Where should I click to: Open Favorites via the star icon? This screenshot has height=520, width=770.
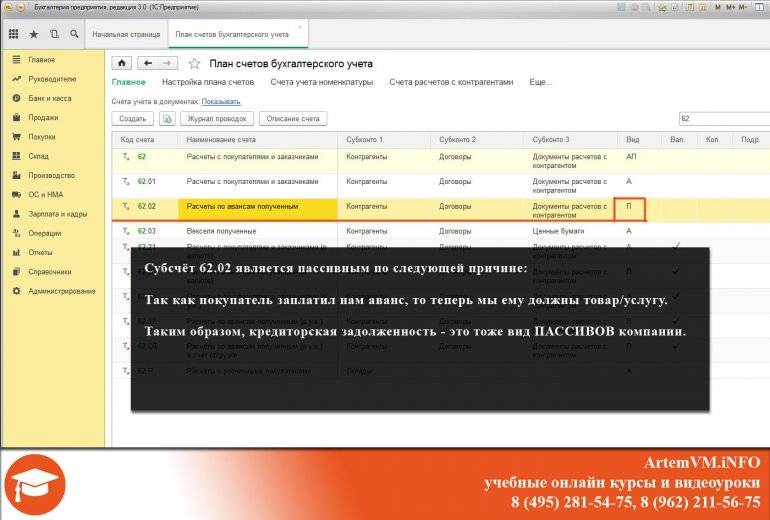pyautogui.click(x=34, y=34)
